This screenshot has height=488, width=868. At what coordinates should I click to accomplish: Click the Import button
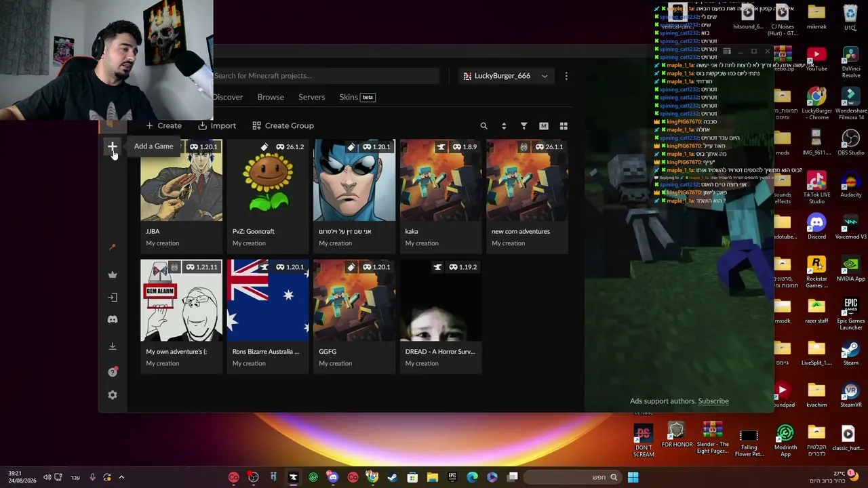point(217,125)
